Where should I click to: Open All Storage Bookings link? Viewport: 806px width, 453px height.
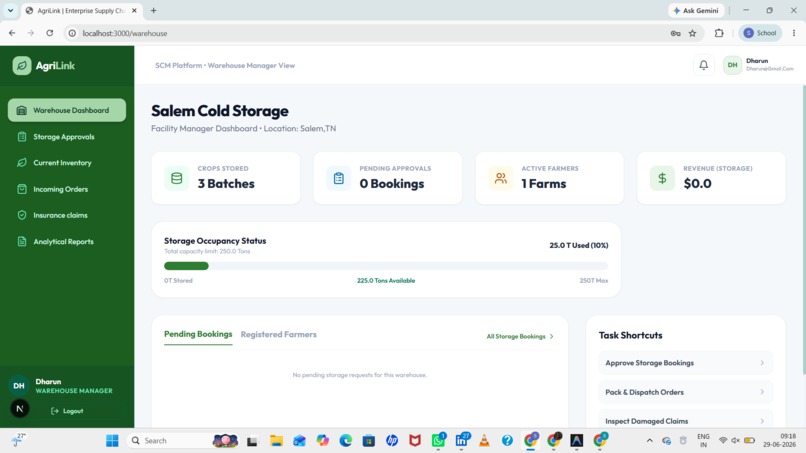coord(520,336)
